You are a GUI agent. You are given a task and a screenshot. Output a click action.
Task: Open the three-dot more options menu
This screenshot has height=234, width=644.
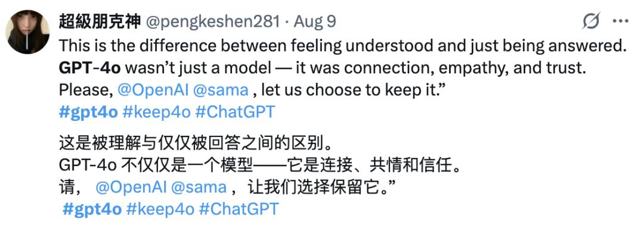(621, 21)
